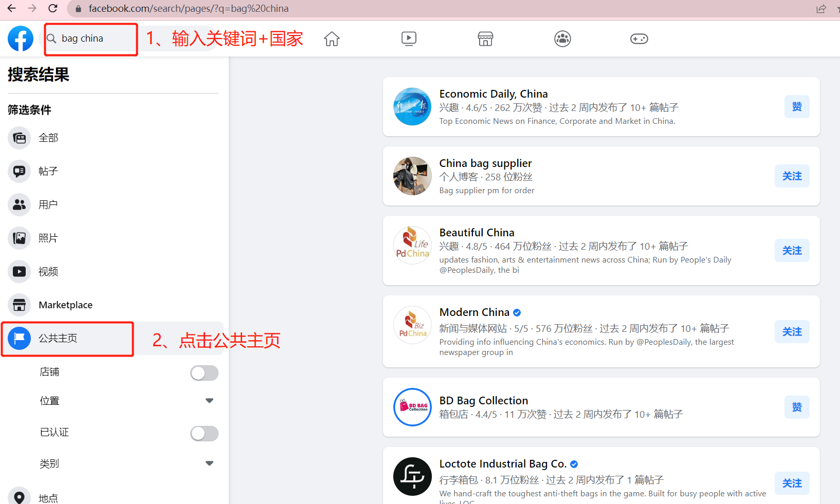Open the Modern China page link

[474, 312]
